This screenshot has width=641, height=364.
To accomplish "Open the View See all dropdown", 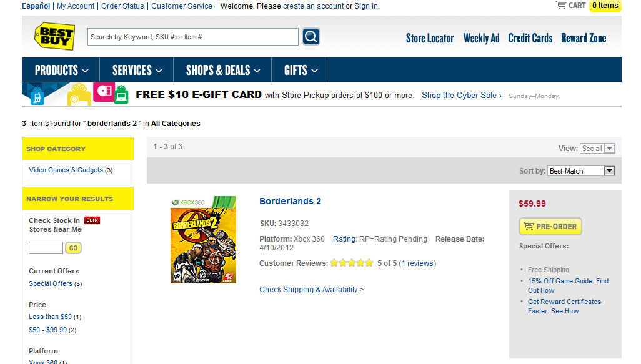I will 597,149.
